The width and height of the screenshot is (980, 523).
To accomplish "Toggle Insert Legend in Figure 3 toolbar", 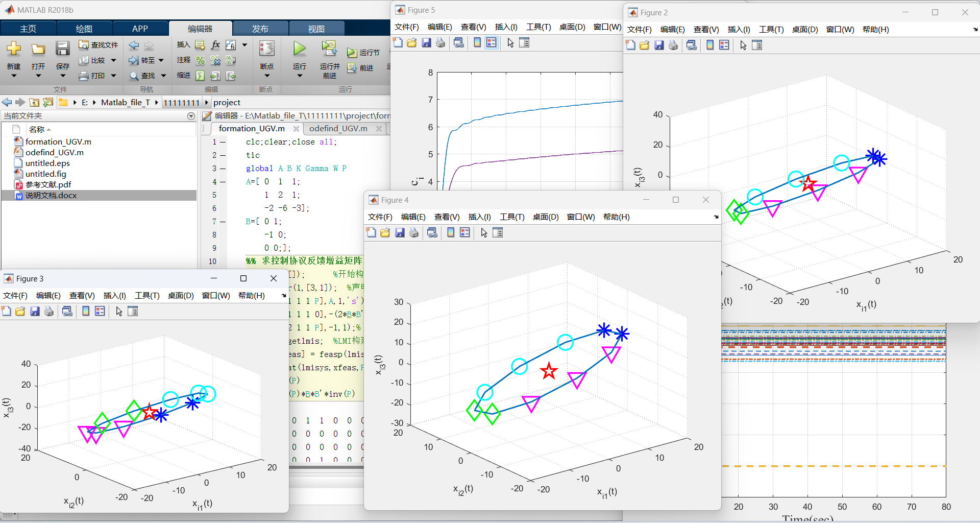I will click(x=100, y=311).
